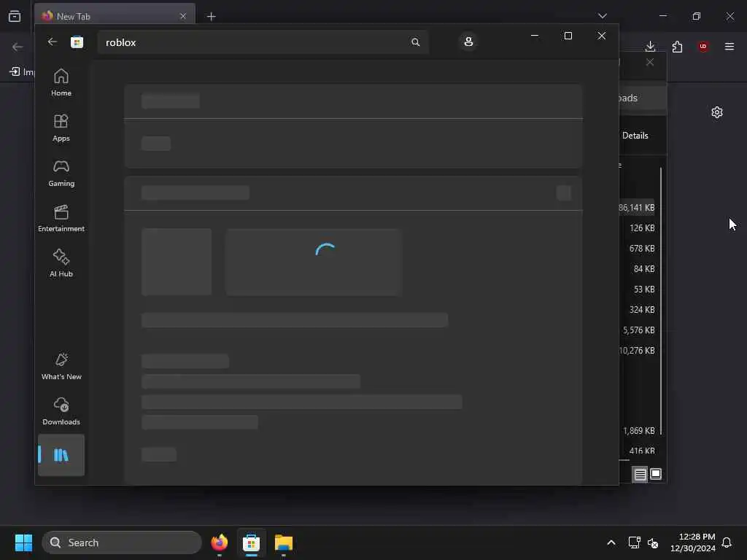Screen dimensions: 747x560
Task: Switch File Explorer to details list view
Action: point(640,474)
